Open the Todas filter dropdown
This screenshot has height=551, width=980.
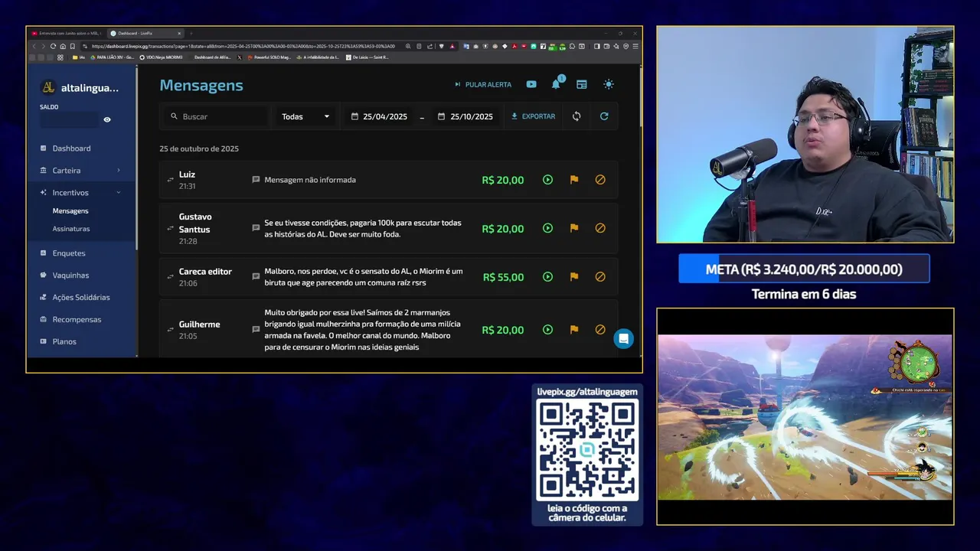point(305,116)
